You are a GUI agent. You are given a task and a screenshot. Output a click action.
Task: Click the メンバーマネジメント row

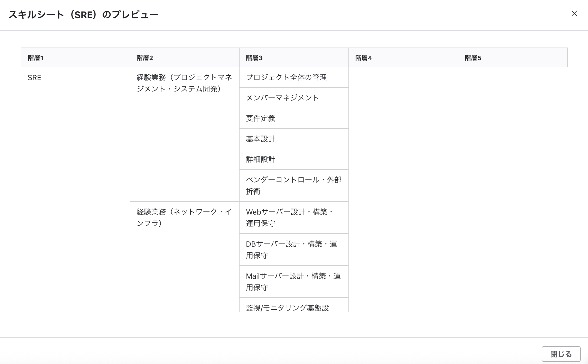click(x=282, y=98)
